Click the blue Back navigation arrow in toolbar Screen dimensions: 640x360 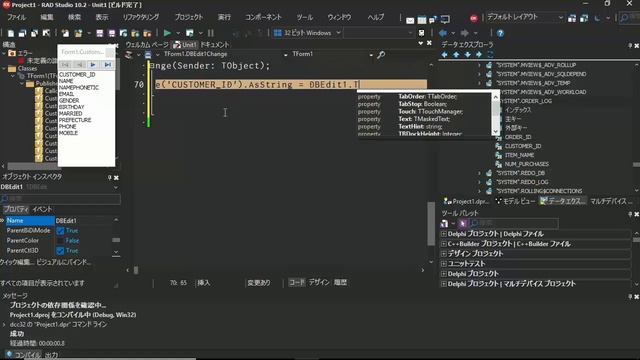pos(443,33)
